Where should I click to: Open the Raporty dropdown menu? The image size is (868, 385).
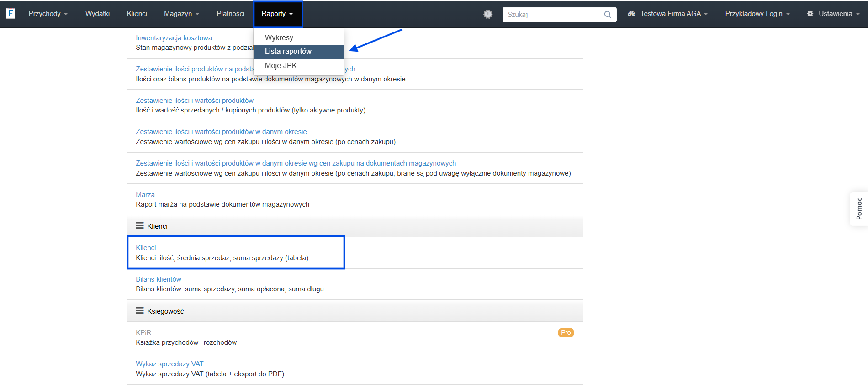tap(277, 14)
